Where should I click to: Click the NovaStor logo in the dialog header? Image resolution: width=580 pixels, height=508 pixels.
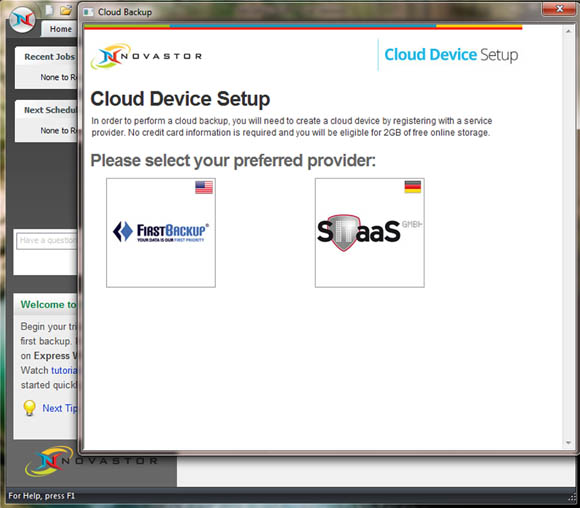point(146,56)
